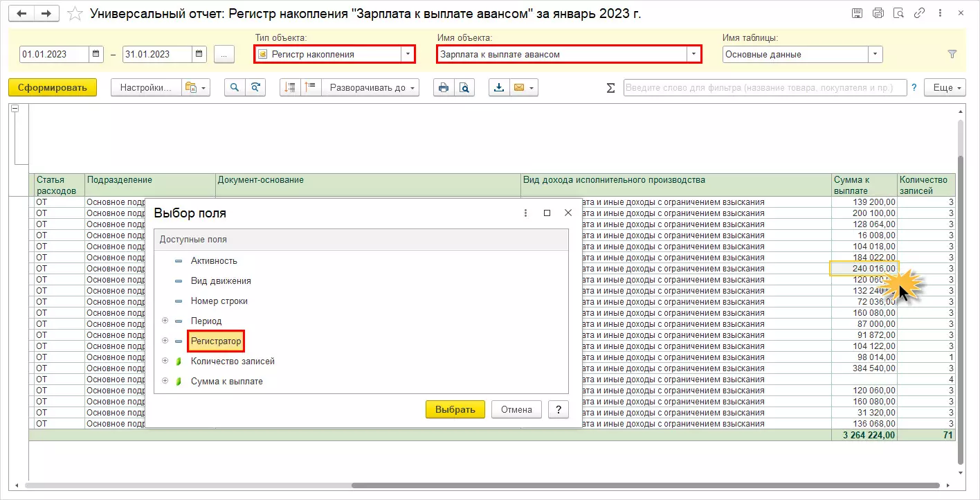Open the Тип объекта dropdown list

[x=408, y=54]
